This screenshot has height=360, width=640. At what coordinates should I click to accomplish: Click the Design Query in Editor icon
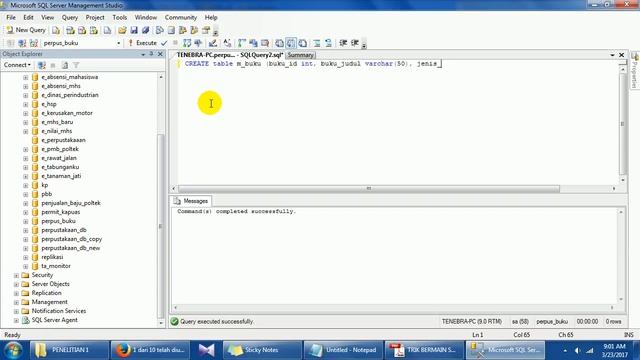tap(213, 43)
